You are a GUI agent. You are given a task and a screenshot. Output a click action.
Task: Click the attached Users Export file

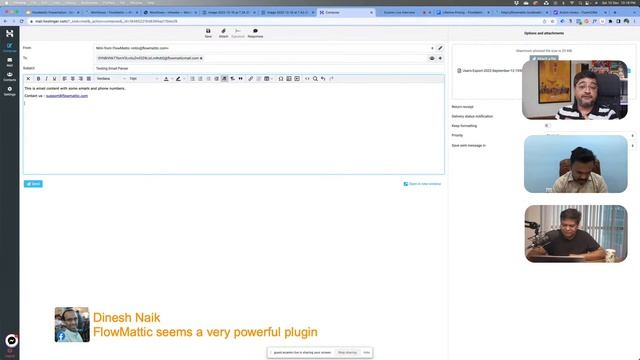point(490,71)
